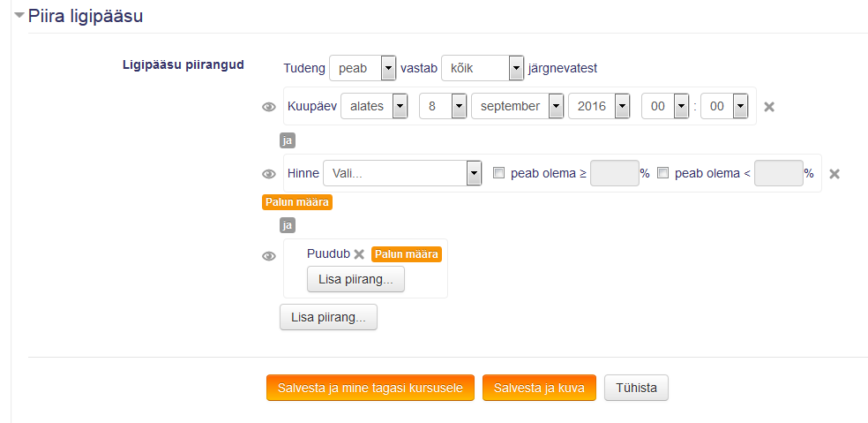The image size is (868, 423).
Task: Open the 'alates' date direction dropdown
Action: 374,106
